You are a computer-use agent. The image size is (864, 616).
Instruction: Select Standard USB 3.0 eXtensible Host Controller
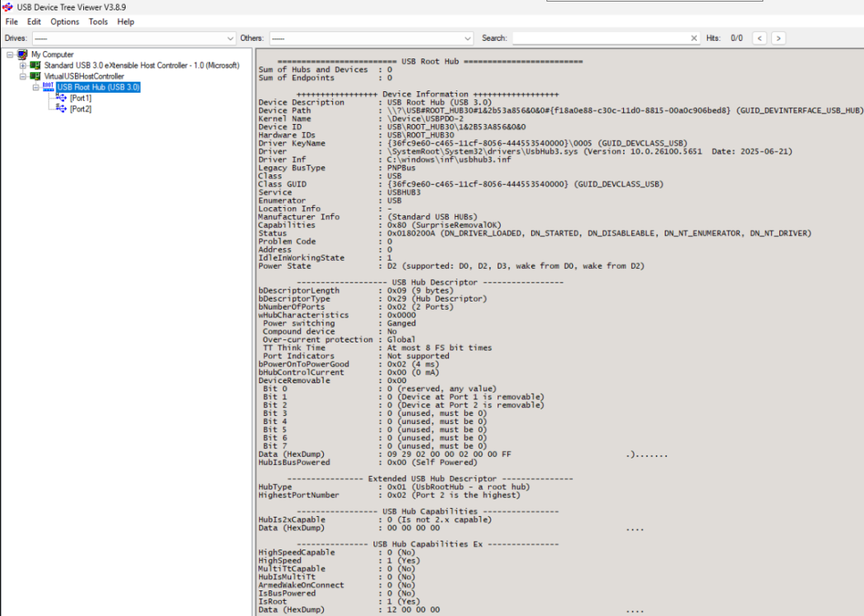[x=142, y=65]
